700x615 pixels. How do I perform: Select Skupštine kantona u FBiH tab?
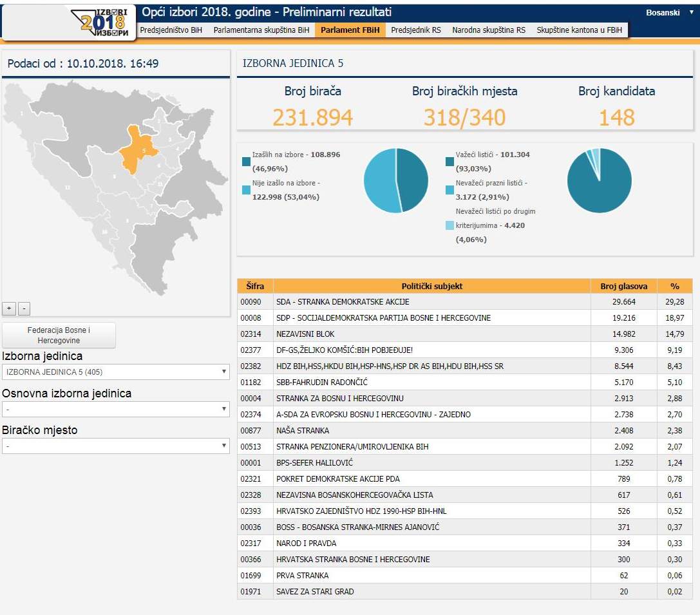coord(580,30)
